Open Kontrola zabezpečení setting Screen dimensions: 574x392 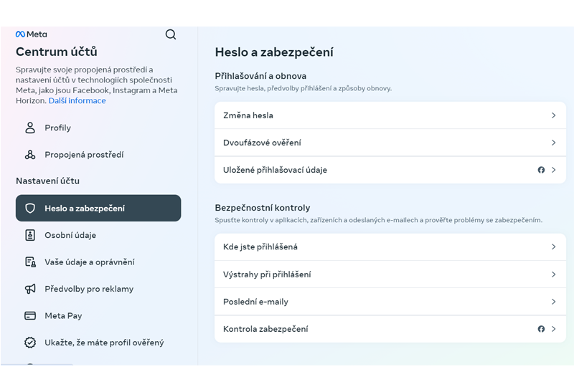(390, 329)
